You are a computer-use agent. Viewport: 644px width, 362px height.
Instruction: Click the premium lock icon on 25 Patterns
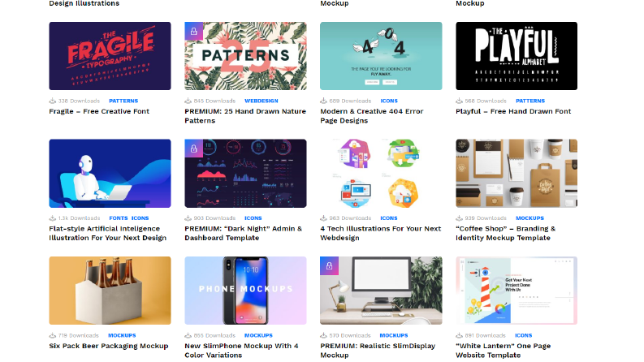(193, 31)
